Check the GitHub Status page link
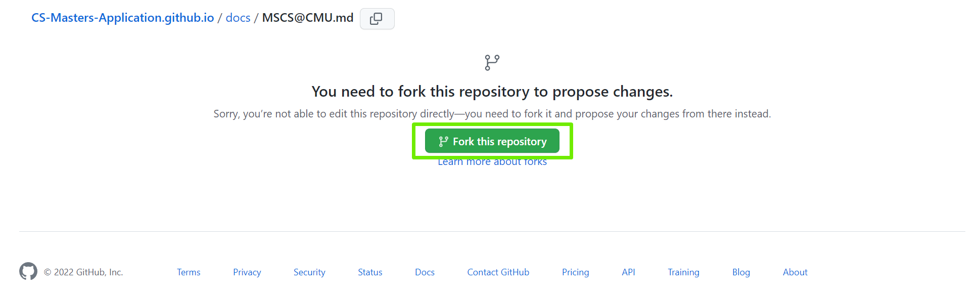The width and height of the screenshot is (980, 292). (370, 272)
